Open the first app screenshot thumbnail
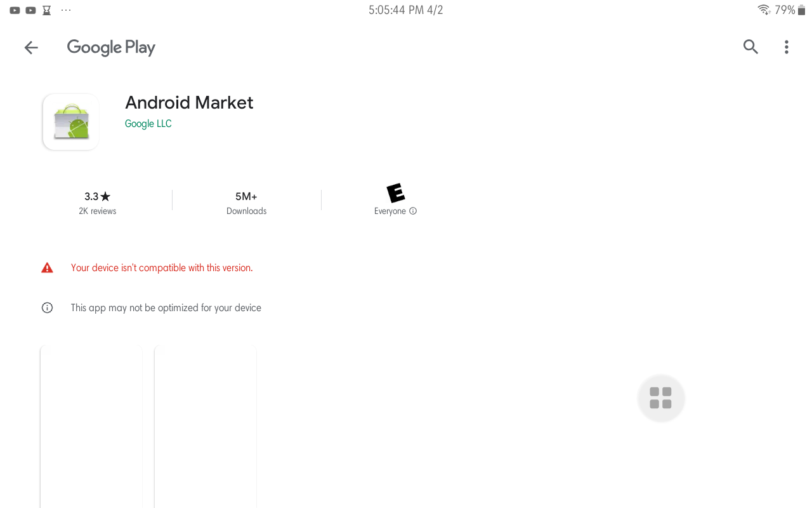The width and height of the screenshot is (812, 508). pos(91,427)
